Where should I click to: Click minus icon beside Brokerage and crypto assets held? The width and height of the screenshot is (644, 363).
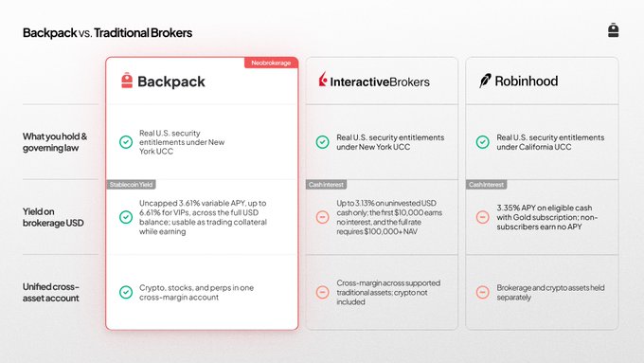[x=483, y=292]
